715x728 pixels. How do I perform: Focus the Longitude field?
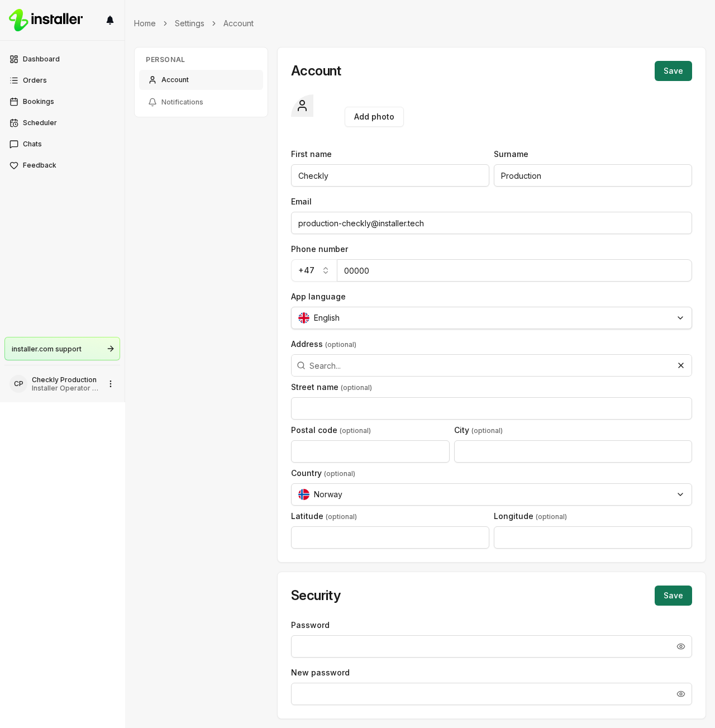pos(593,537)
